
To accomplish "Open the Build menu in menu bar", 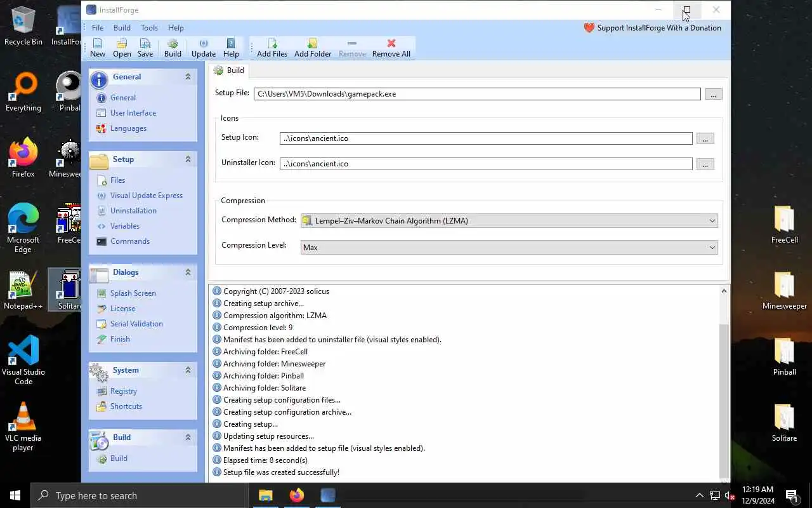I will click(122, 28).
